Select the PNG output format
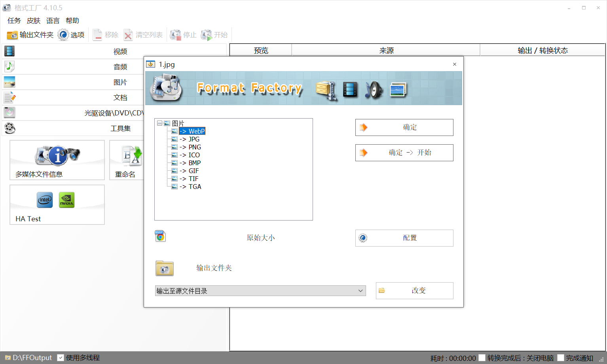The width and height of the screenshot is (607, 364). click(x=190, y=147)
